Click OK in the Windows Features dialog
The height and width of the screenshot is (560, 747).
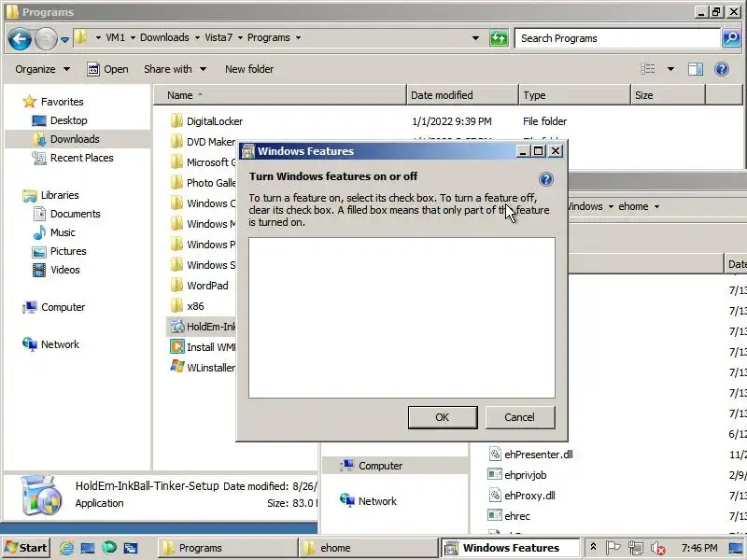point(443,417)
